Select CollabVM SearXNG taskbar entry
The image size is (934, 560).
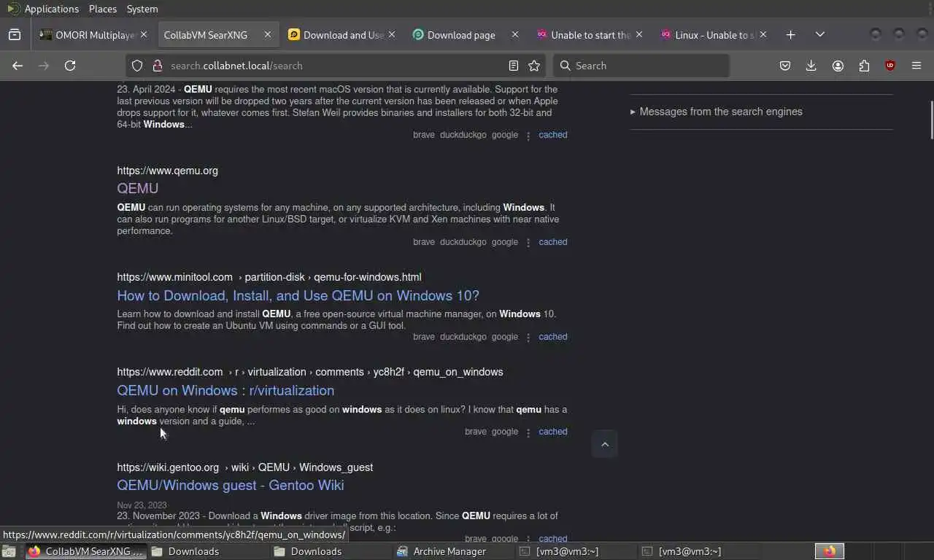click(x=86, y=551)
